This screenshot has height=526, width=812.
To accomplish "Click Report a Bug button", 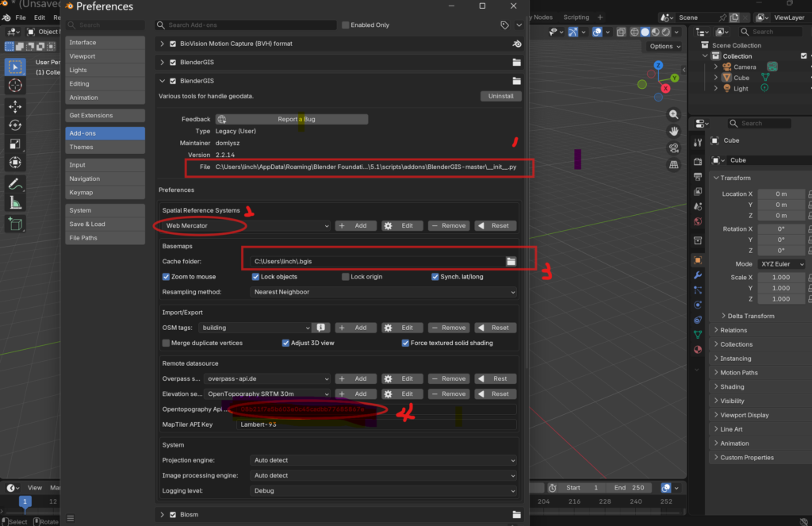I will [292, 119].
